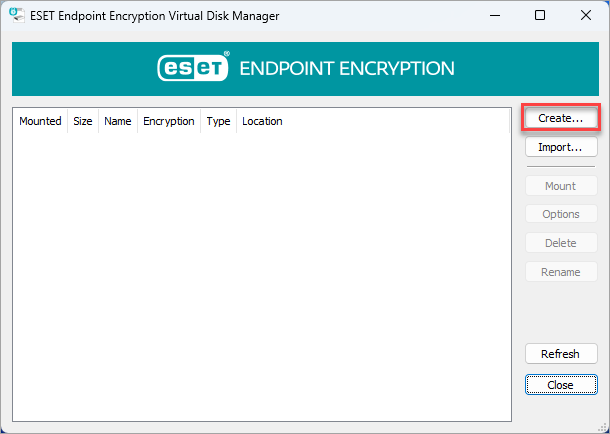The height and width of the screenshot is (434, 610).
Task: Sort by the Size column header
Action: pyautogui.click(x=83, y=121)
